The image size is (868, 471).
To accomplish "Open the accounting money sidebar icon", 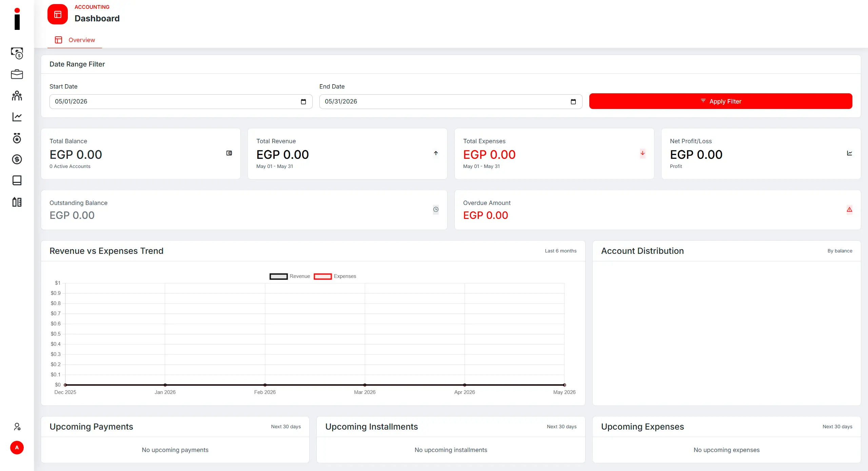I will (x=17, y=53).
